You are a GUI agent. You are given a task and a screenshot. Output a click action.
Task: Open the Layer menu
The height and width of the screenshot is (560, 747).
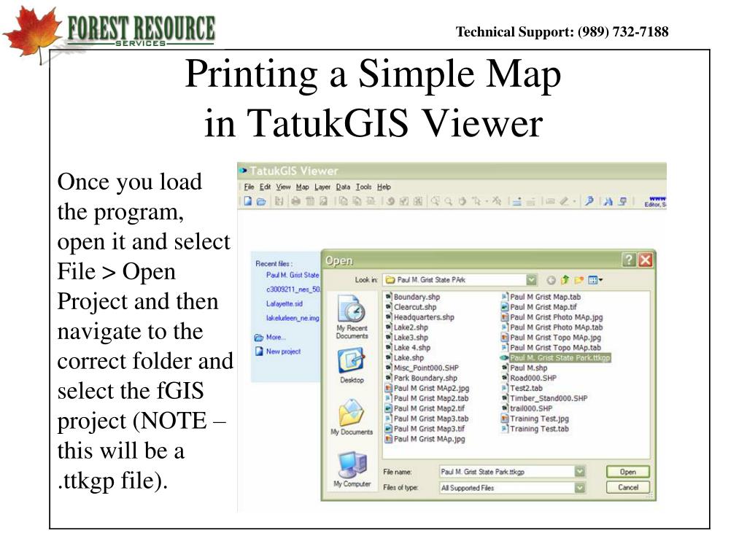[x=322, y=187]
